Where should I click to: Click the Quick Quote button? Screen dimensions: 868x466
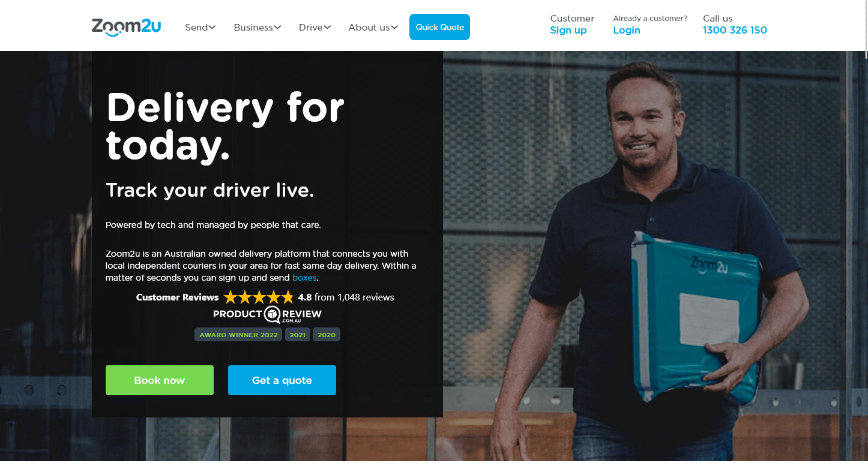pyautogui.click(x=439, y=27)
